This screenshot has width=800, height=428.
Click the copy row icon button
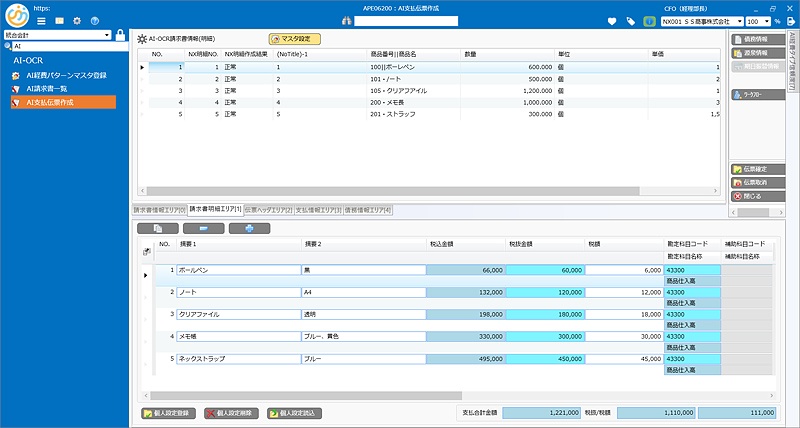(x=158, y=228)
